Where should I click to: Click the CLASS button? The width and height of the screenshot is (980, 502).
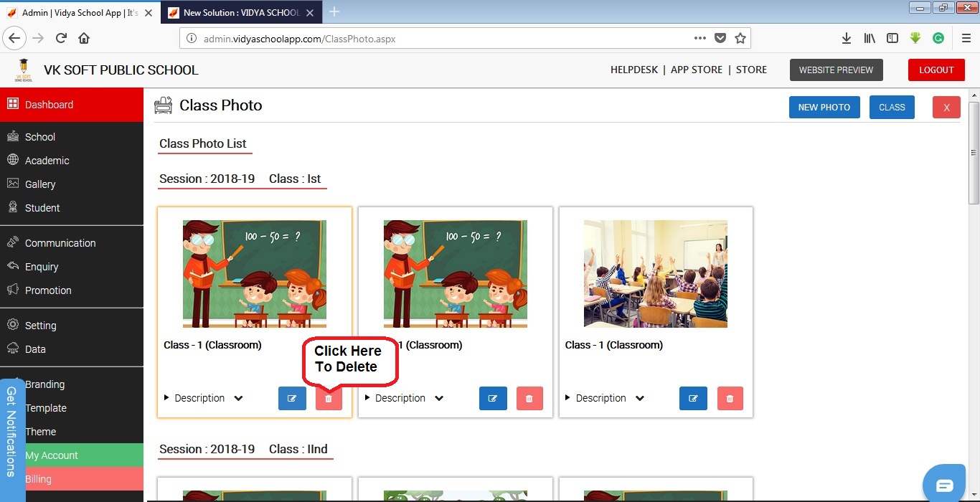pyautogui.click(x=892, y=107)
